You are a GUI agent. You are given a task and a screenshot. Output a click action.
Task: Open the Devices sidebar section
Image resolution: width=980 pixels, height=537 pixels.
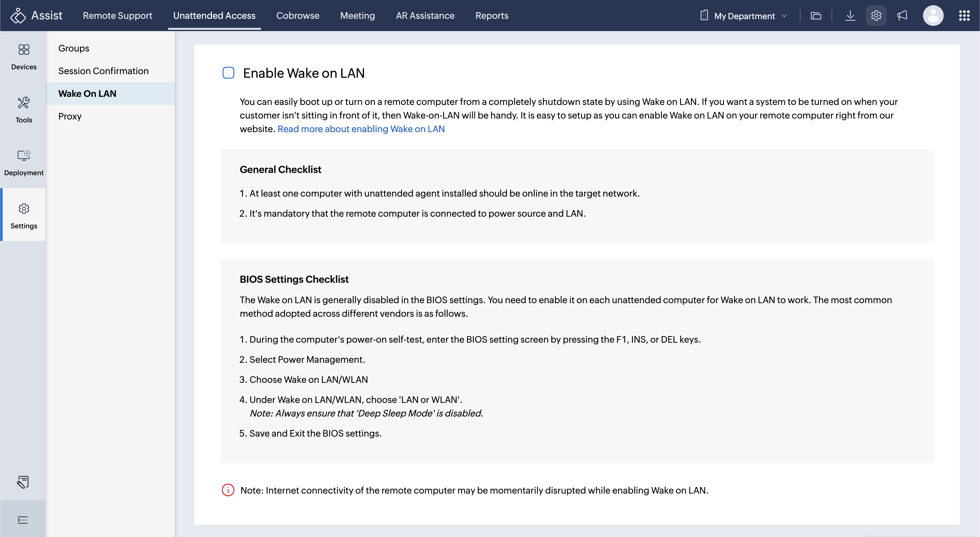[24, 57]
